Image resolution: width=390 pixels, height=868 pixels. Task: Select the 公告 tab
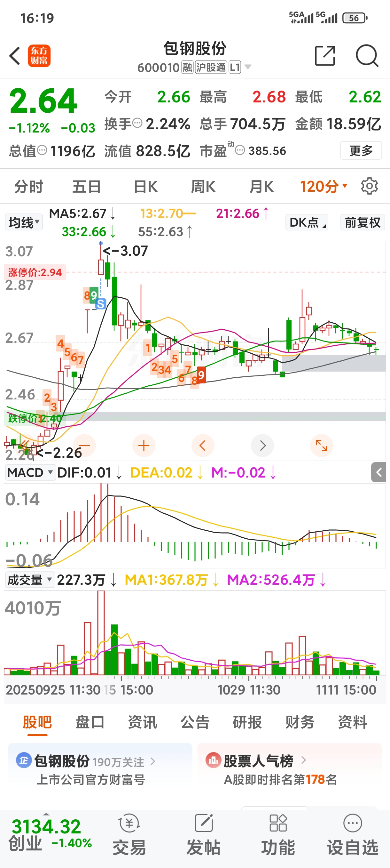[x=195, y=722]
